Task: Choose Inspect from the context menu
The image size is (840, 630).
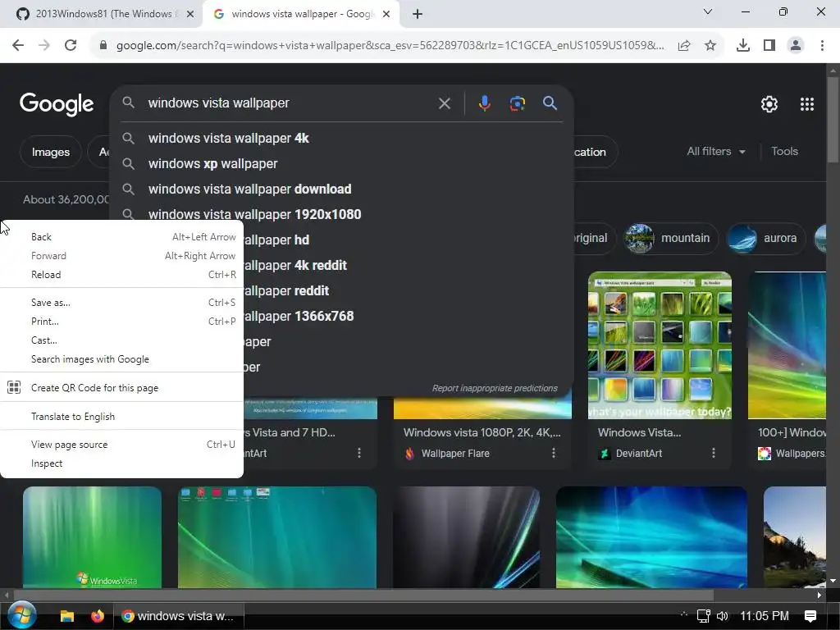Action: [x=121, y=463]
